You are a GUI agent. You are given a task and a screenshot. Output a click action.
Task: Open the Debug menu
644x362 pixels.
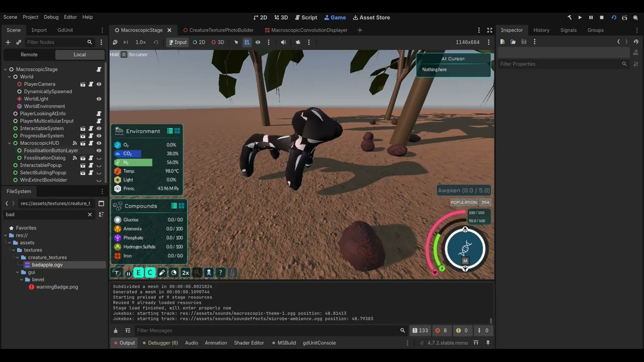(x=51, y=17)
